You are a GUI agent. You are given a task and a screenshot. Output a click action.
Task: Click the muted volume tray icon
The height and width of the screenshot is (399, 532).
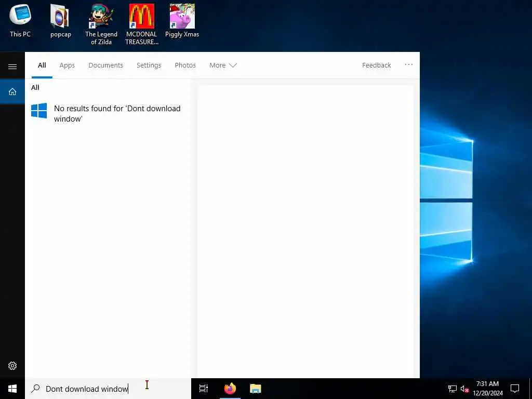pyautogui.click(x=464, y=389)
